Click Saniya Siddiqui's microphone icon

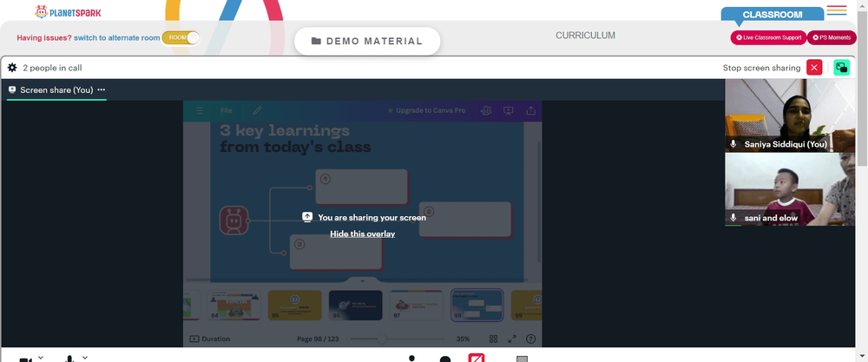tap(733, 144)
